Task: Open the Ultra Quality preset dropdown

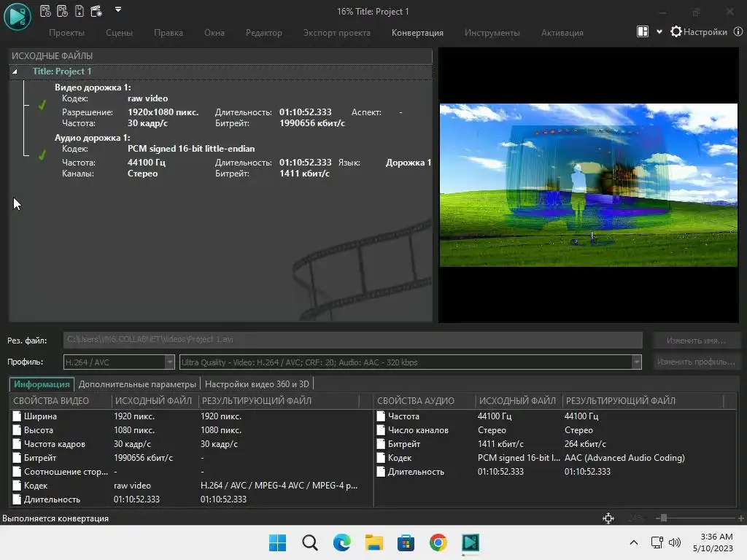Action: point(410,362)
